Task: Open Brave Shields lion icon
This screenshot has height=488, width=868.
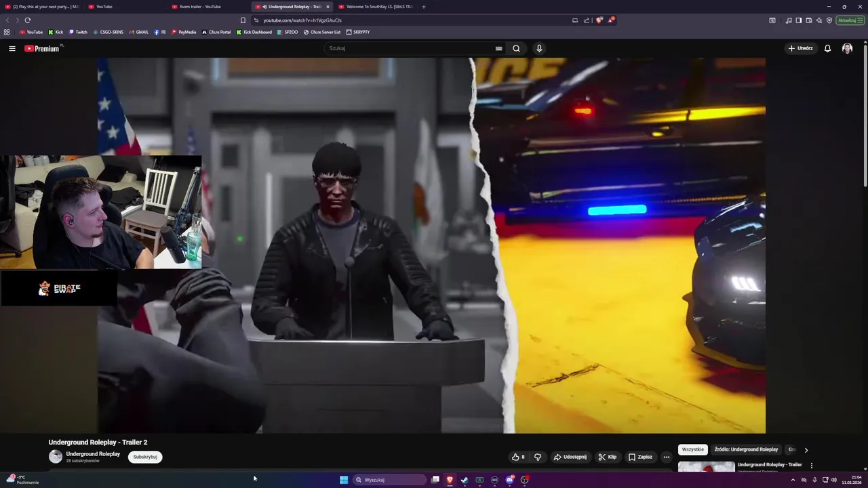Action: coord(599,20)
